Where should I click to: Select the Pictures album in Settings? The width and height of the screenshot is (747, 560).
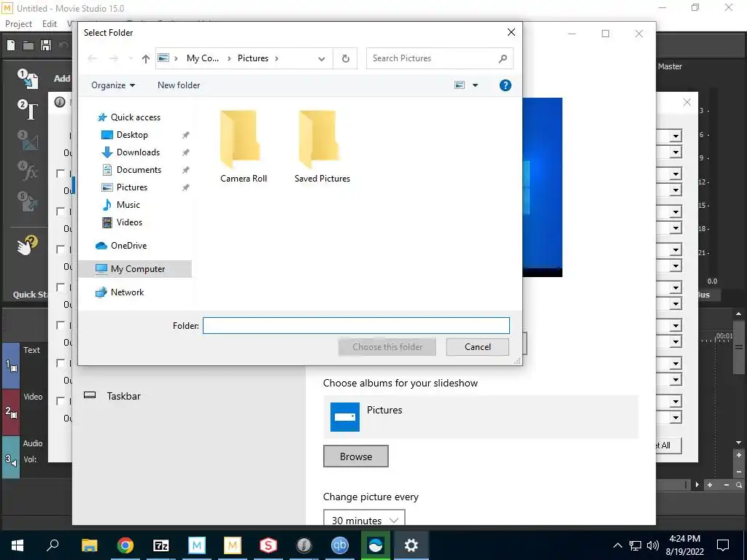pyautogui.click(x=480, y=417)
